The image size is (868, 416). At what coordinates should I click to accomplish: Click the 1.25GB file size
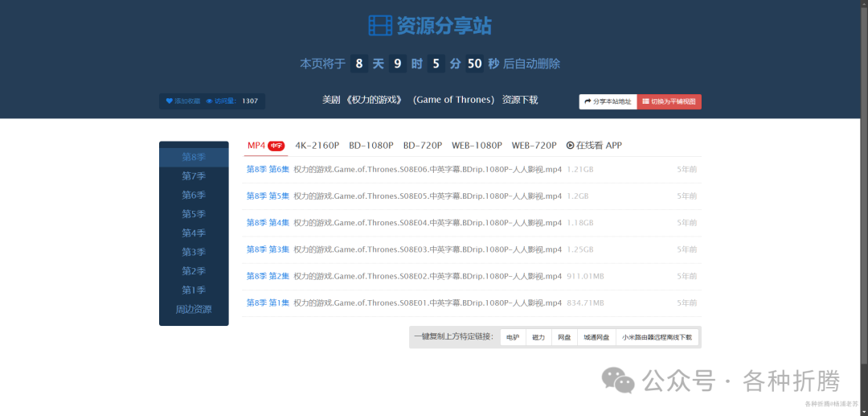coord(580,249)
